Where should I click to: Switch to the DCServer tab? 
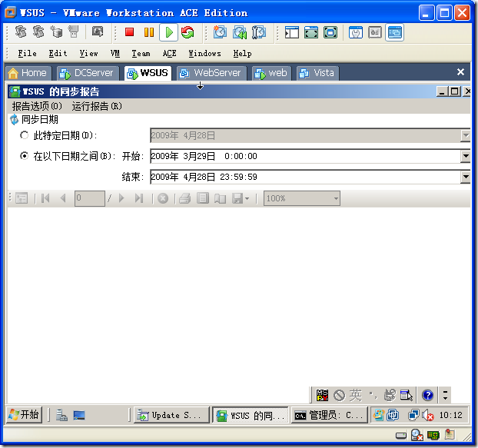pyautogui.click(x=88, y=73)
